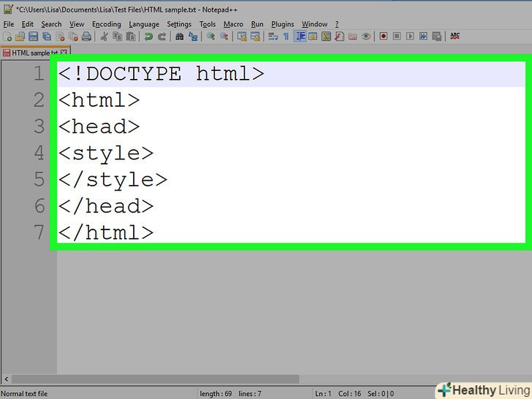Click the Synchronize Vertical Scrolling icon
The height and width of the screenshot is (399, 532).
click(242, 37)
